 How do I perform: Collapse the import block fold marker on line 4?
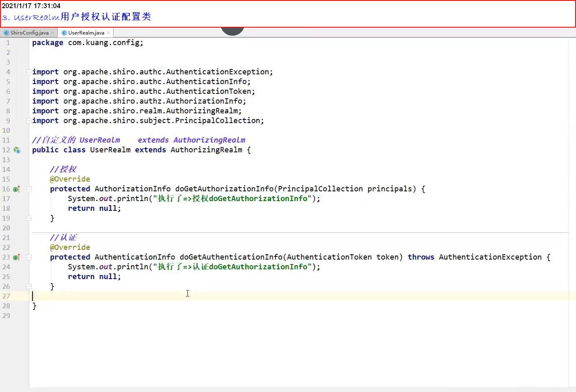[29, 72]
